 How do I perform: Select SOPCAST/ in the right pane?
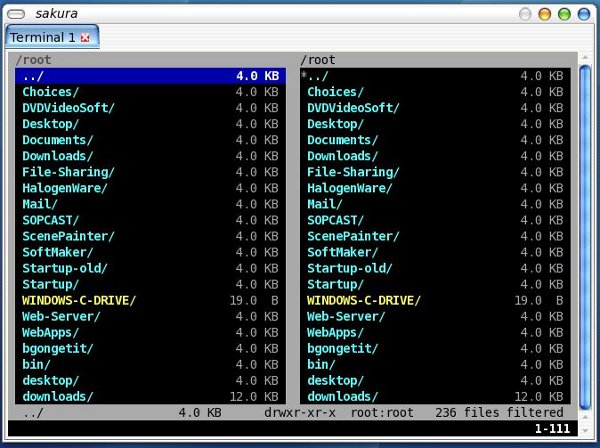(x=435, y=220)
